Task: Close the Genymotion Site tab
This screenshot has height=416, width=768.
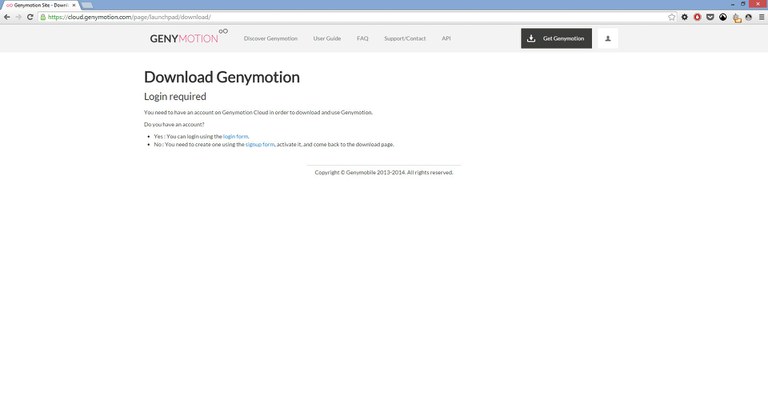Action: pyautogui.click(x=74, y=5)
